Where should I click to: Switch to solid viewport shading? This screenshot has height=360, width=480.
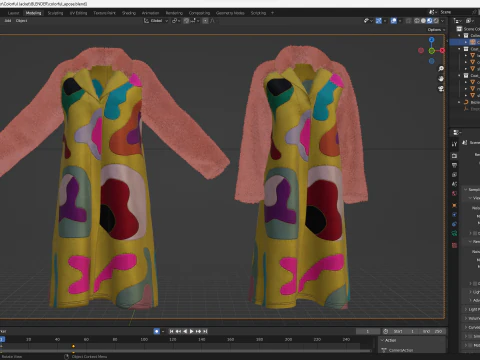(x=423, y=21)
